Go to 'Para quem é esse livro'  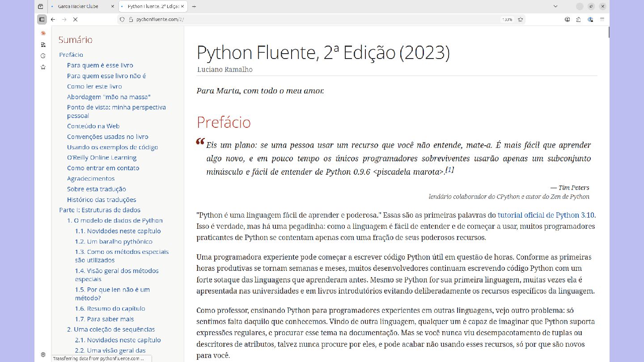click(x=100, y=65)
